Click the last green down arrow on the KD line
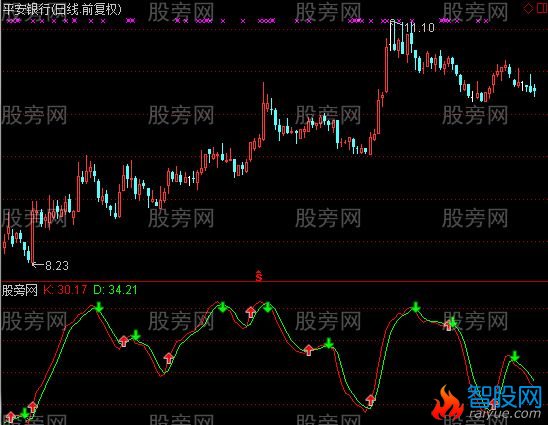Screen dimensions: 548x425 514,356
